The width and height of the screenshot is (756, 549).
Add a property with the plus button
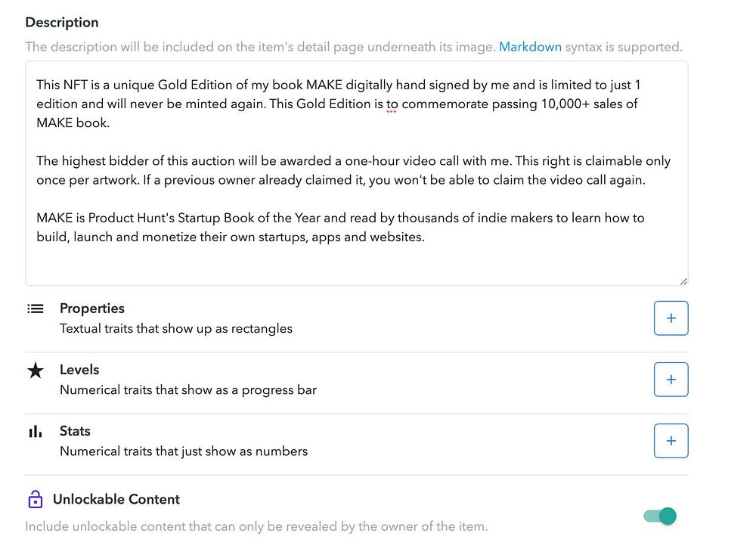click(671, 318)
